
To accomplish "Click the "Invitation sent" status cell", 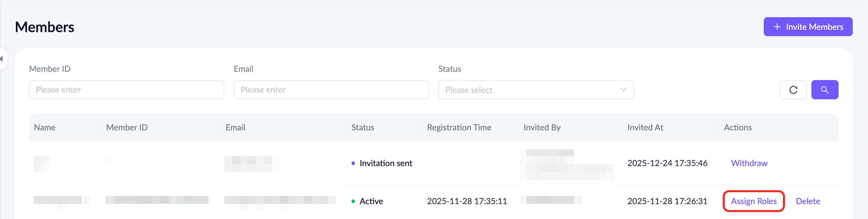I will pos(385,163).
